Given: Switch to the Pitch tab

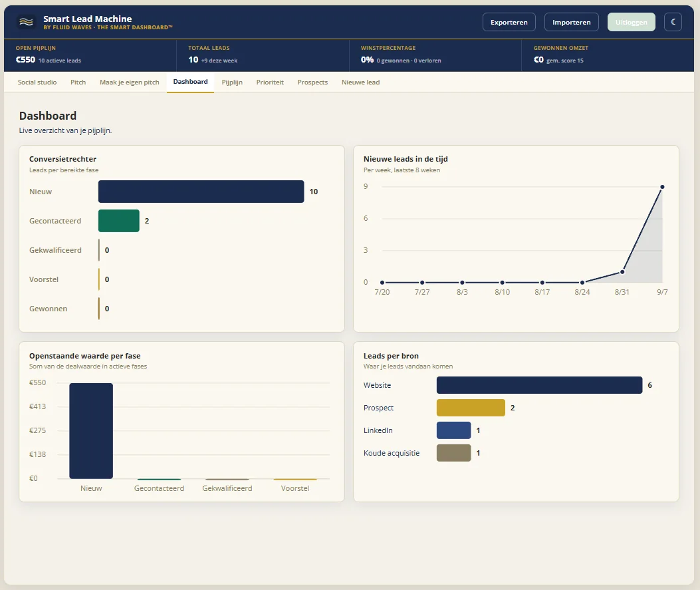Looking at the screenshot, I should (78, 82).
